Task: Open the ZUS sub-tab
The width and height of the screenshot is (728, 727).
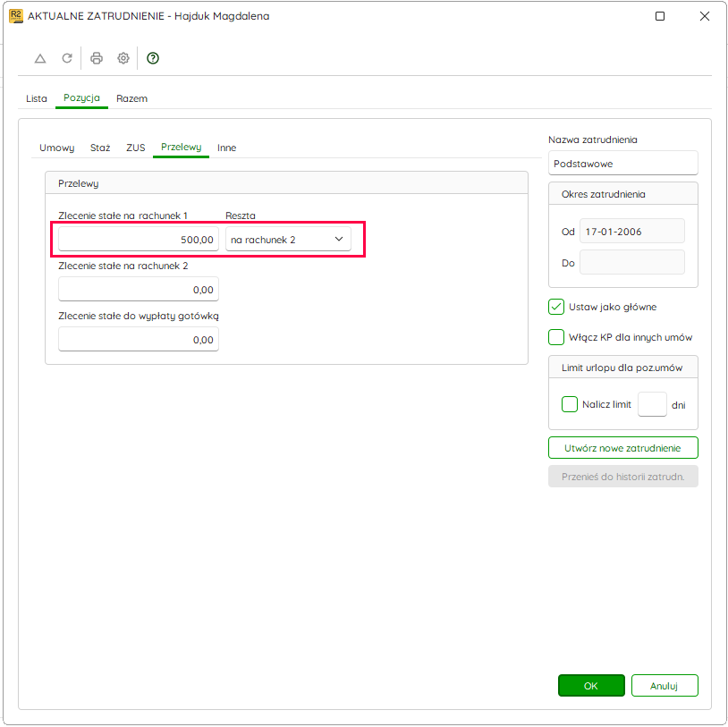Action: [136, 148]
